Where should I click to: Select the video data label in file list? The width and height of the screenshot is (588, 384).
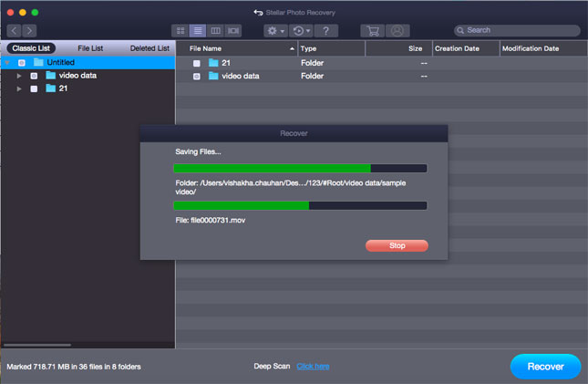(x=241, y=76)
